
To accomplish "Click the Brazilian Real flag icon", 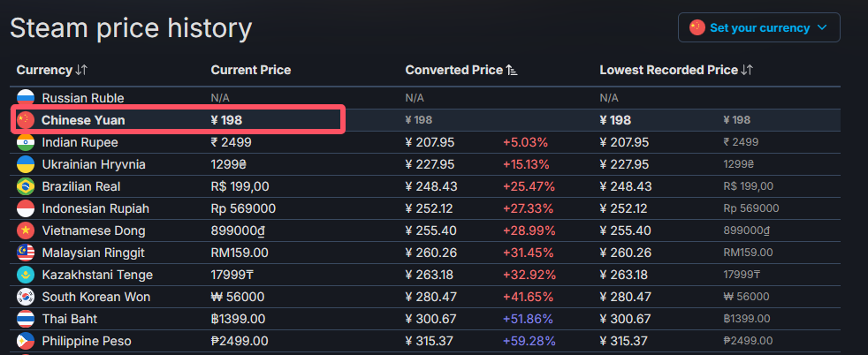I will click(25, 186).
